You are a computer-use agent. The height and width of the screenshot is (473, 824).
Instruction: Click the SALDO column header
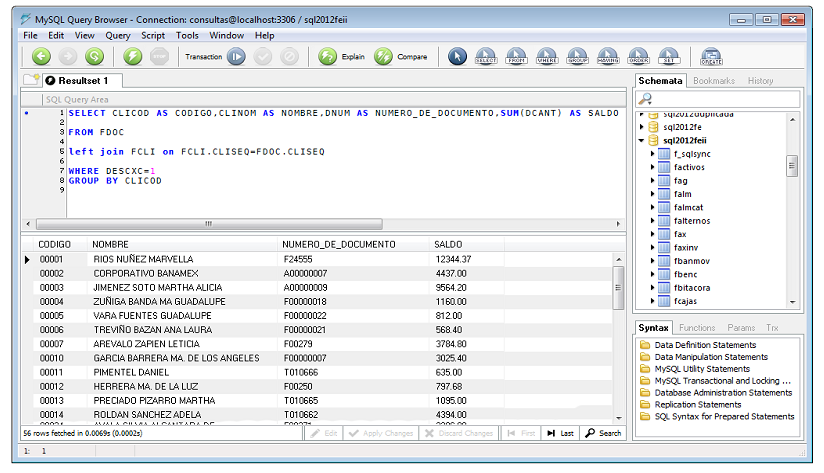coord(466,244)
